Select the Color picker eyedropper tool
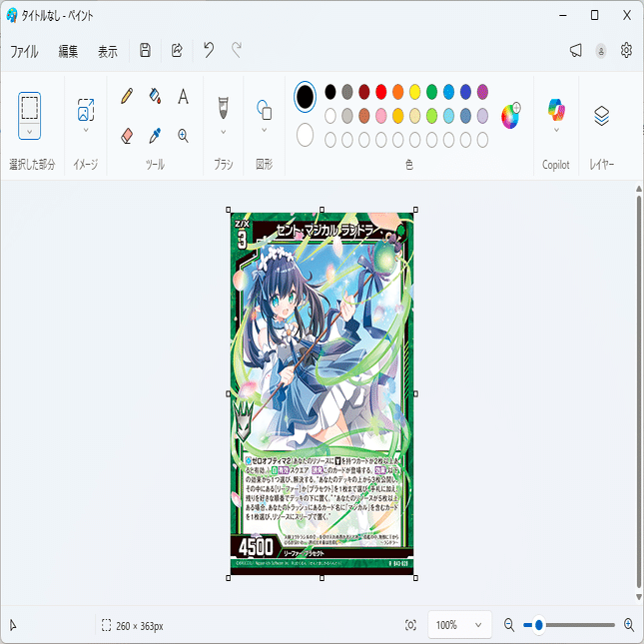 click(155, 136)
